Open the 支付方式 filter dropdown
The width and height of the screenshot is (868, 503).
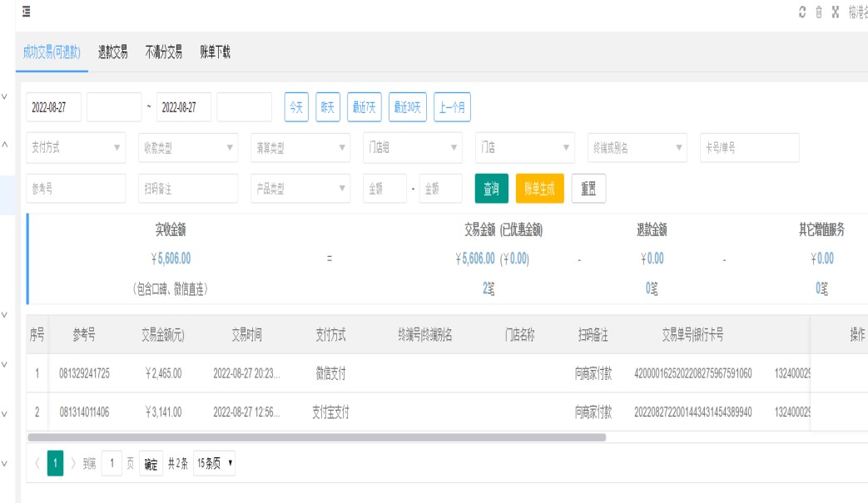76,148
